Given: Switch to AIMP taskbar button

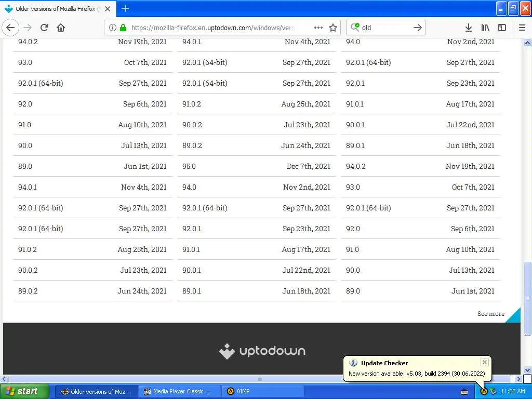Looking at the screenshot, I should [262, 391].
